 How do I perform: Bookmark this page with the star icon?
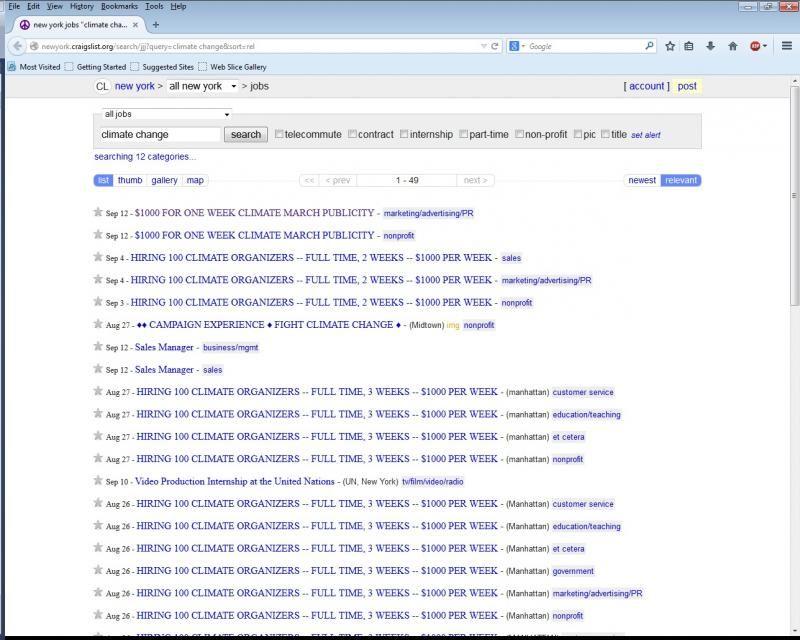coord(670,46)
